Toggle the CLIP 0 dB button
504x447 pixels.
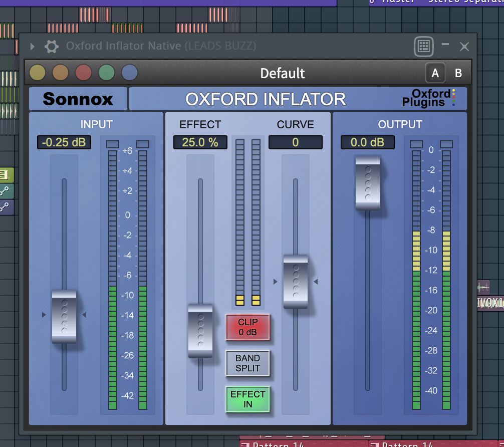pyautogui.click(x=247, y=327)
